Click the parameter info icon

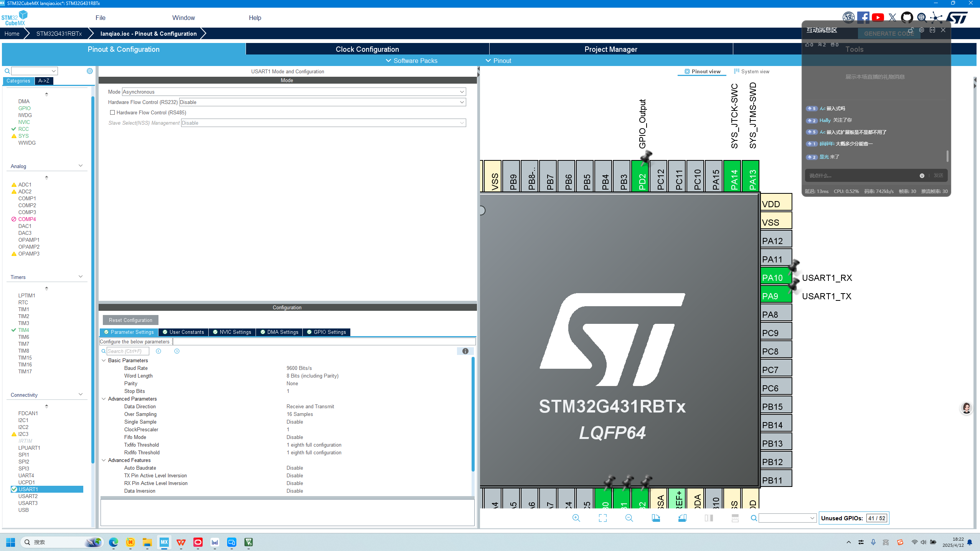465,351
